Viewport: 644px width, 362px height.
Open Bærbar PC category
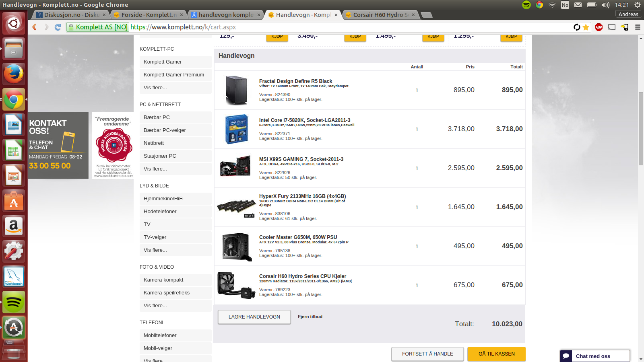pyautogui.click(x=175, y=117)
